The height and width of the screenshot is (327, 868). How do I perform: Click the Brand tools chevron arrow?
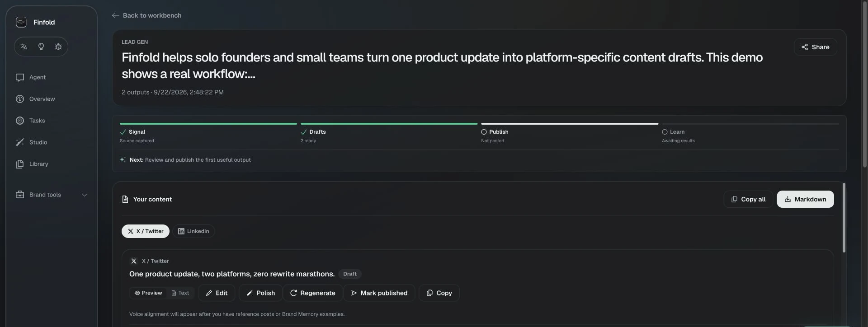85,195
